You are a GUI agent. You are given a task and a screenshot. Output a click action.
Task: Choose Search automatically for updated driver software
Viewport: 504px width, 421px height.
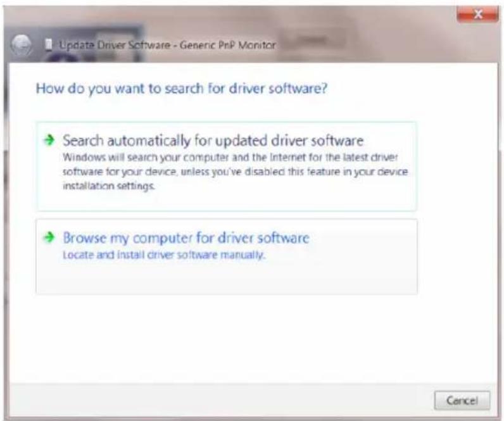pos(213,141)
